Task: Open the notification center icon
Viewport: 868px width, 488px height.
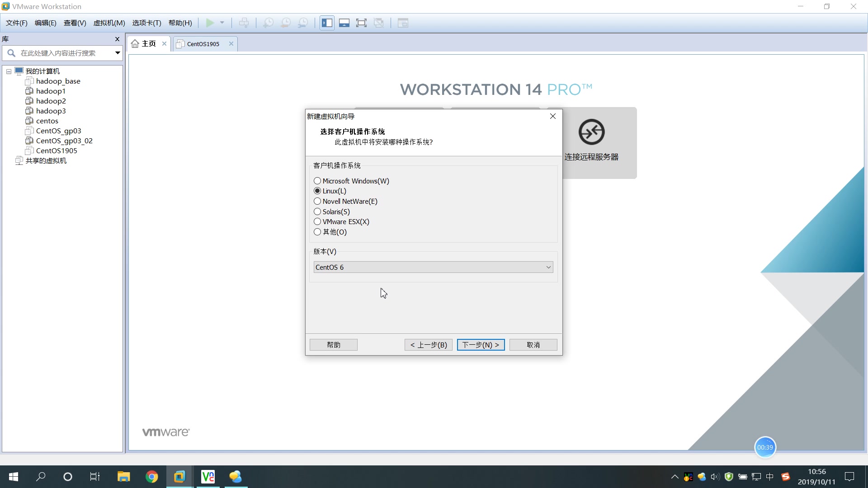Action: (849, 477)
